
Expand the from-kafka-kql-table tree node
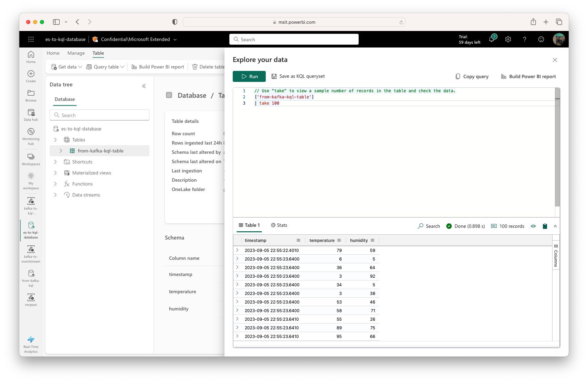pos(61,150)
